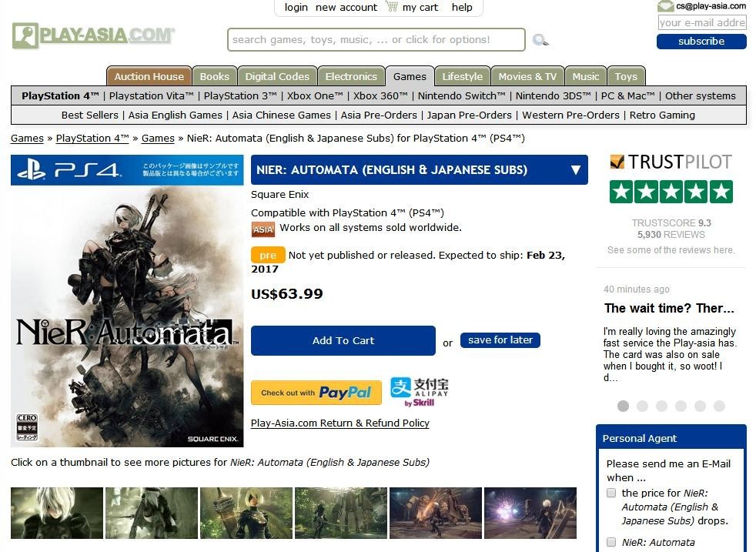Open the shopping cart icon
The width and height of the screenshot is (756, 552).
pyautogui.click(x=392, y=7)
